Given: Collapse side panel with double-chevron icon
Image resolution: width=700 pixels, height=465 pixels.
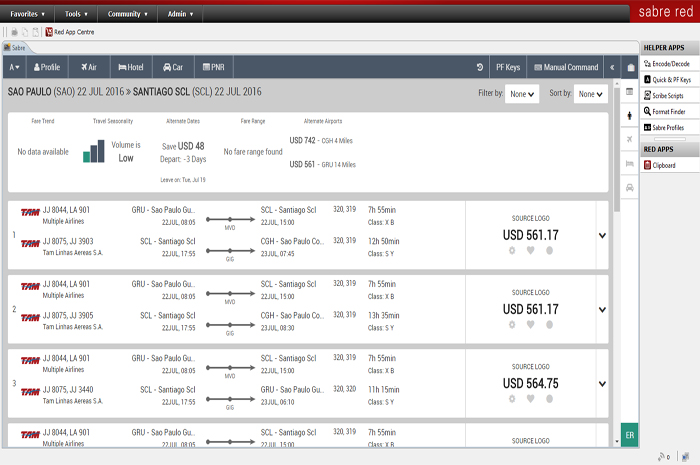Looking at the screenshot, I should (x=612, y=67).
